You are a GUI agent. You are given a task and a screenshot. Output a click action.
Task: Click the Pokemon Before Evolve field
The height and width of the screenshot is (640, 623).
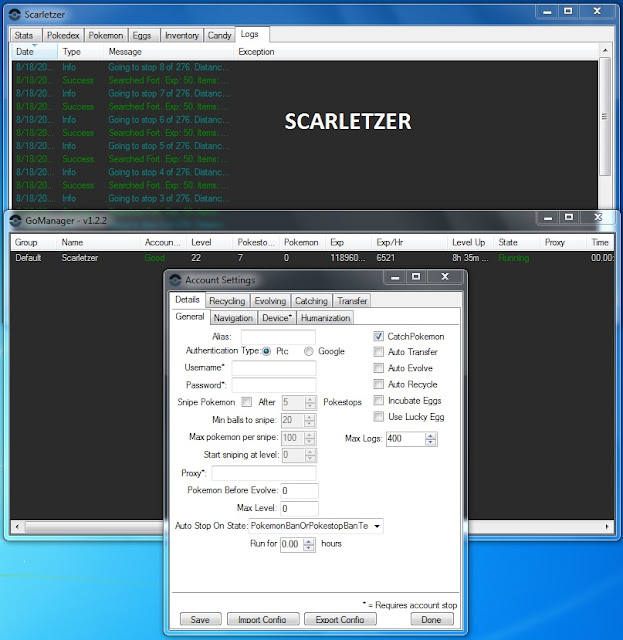pyautogui.click(x=299, y=491)
